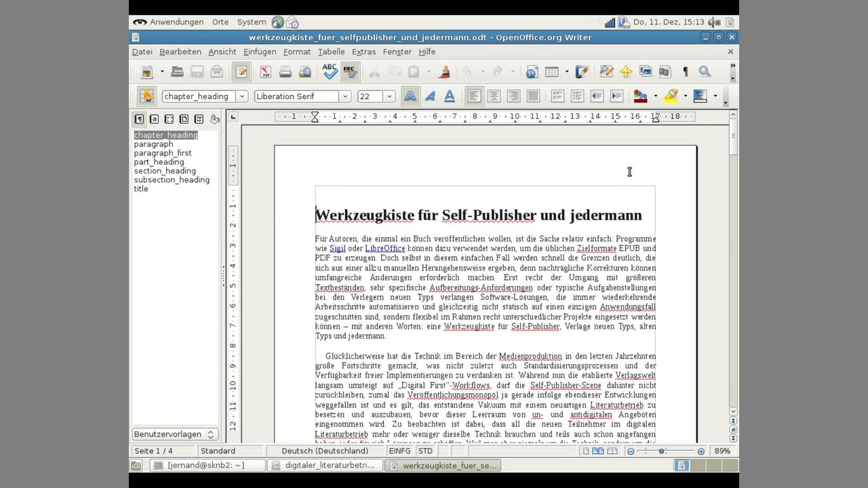Image resolution: width=868 pixels, height=488 pixels.
Task: Follow the LibreOffice hyperlink in the text
Action: click(384, 249)
